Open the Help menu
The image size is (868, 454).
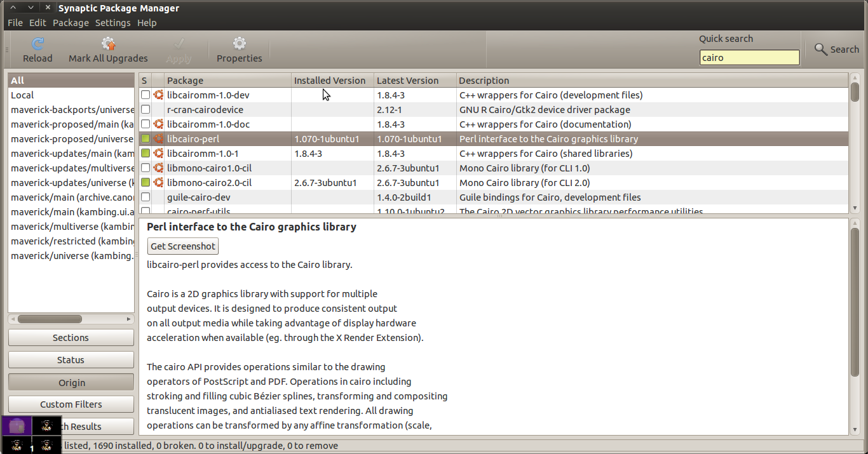point(147,23)
